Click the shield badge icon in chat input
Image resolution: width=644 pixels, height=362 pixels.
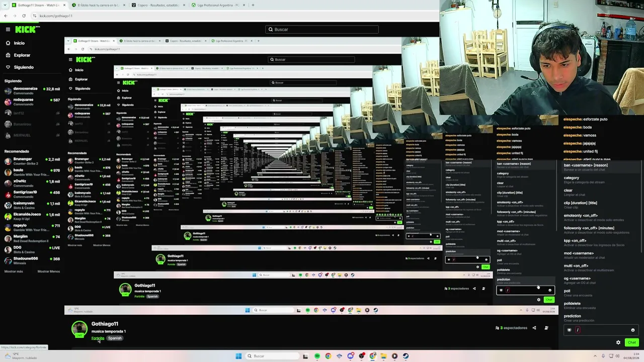tap(570, 330)
